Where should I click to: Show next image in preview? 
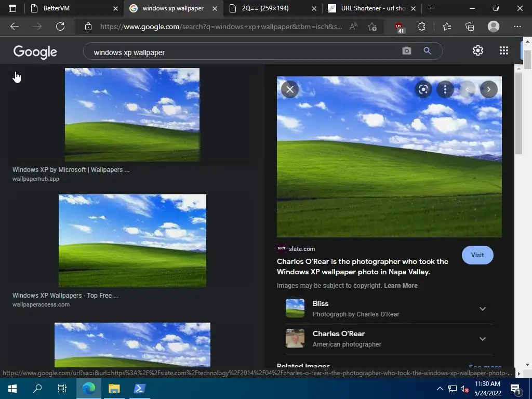point(488,89)
